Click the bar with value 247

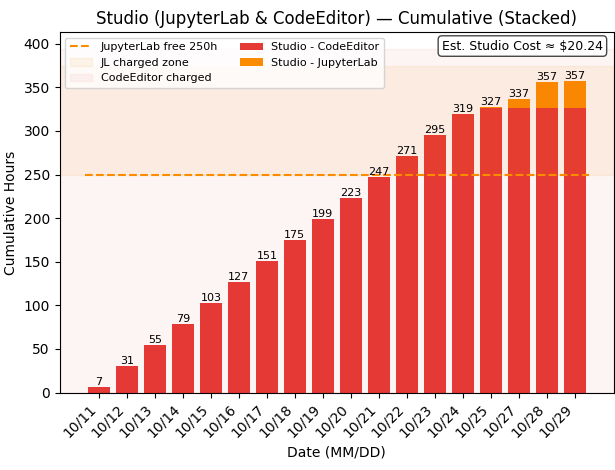coord(379,285)
